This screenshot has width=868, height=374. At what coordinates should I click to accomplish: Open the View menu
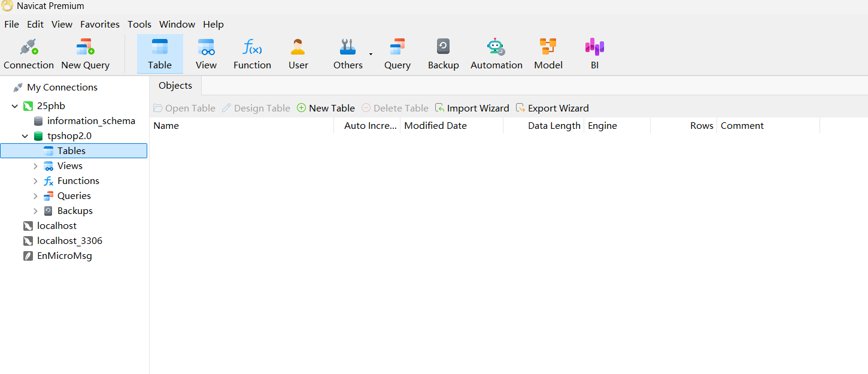62,24
